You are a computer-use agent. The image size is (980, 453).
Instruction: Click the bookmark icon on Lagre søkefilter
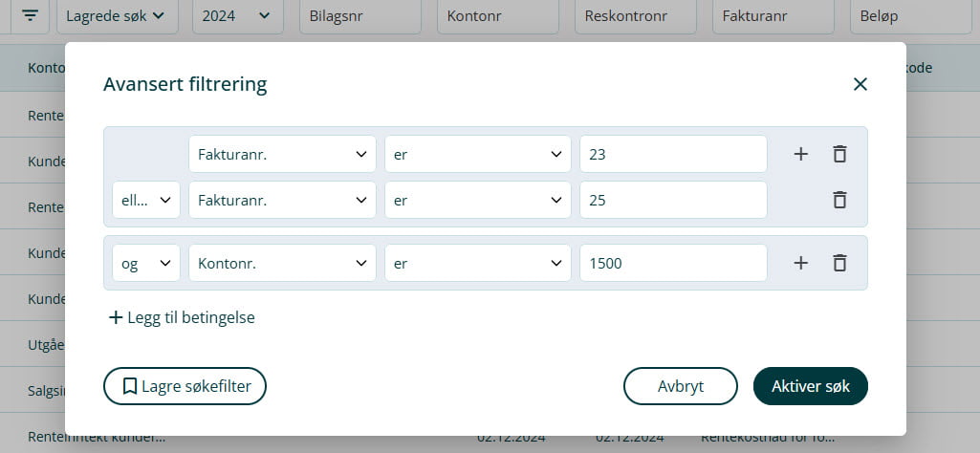pos(130,386)
